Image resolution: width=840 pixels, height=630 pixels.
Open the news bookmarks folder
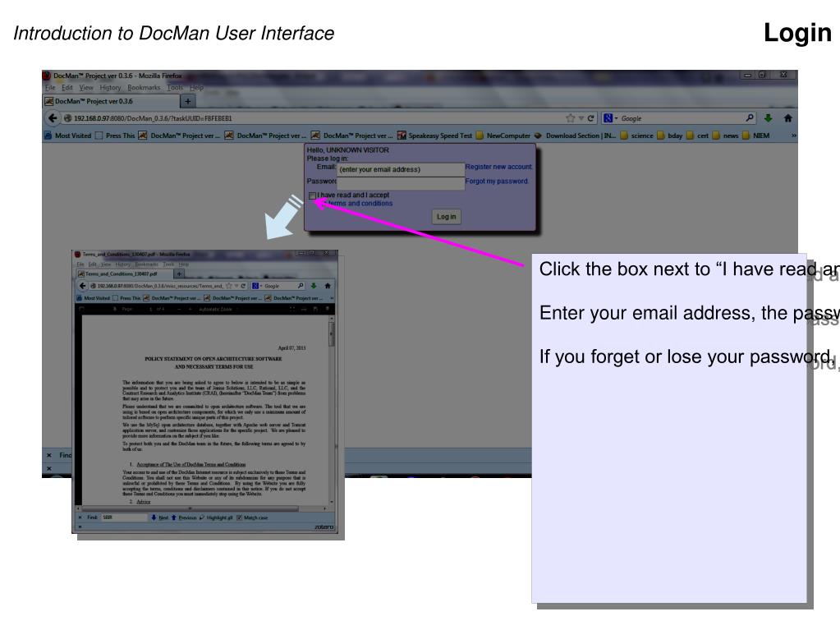(725, 136)
